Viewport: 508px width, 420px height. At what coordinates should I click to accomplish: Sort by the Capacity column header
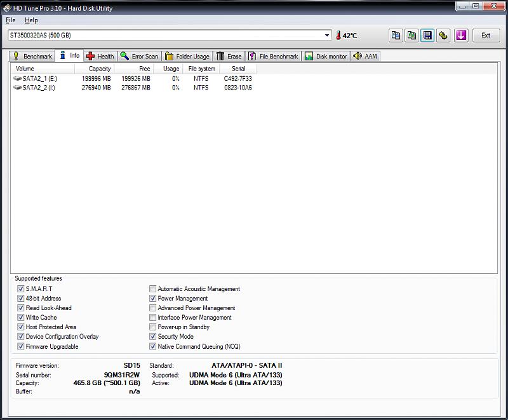coord(94,69)
